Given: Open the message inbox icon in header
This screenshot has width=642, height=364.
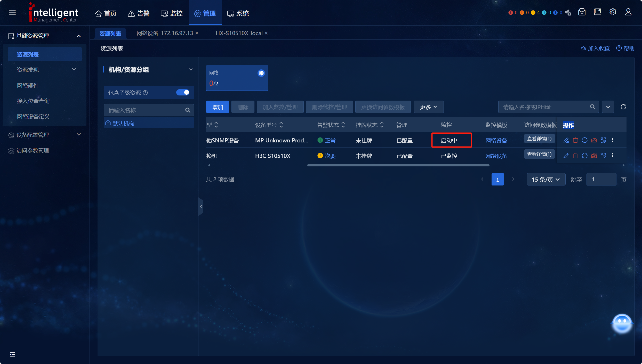Looking at the screenshot, I should [x=582, y=12].
